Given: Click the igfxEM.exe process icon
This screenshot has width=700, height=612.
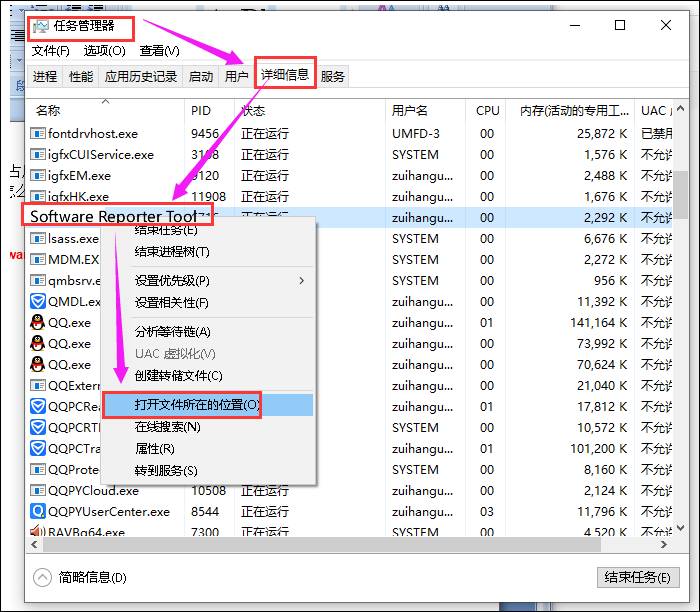Looking at the screenshot, I should [x=38, y=175].
